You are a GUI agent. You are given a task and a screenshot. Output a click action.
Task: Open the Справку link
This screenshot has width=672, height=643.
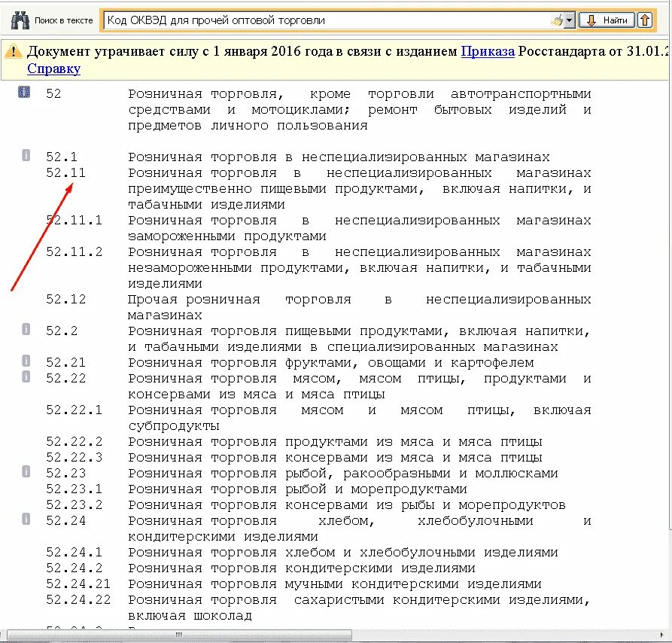pos(53,69)
